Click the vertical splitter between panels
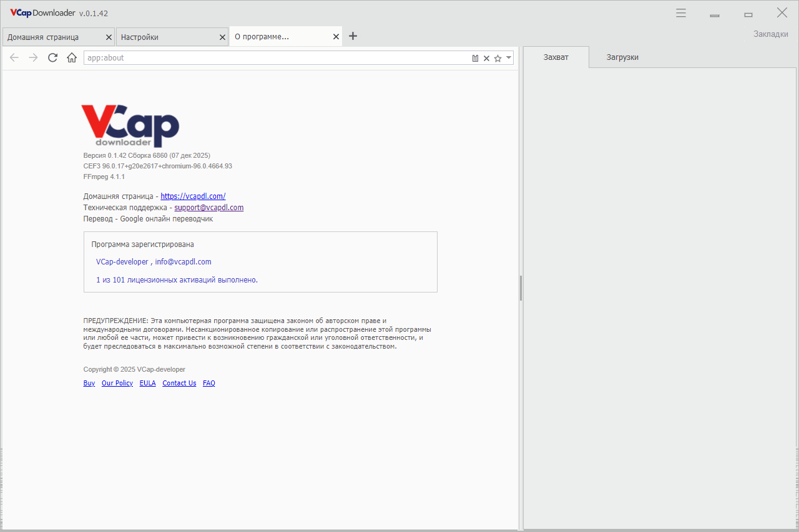Viewport: 799px width, 532px height. (x=521, y=288)
